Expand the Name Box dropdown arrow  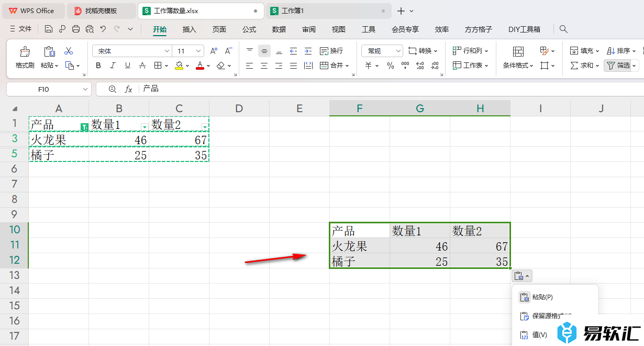(85, 89)
